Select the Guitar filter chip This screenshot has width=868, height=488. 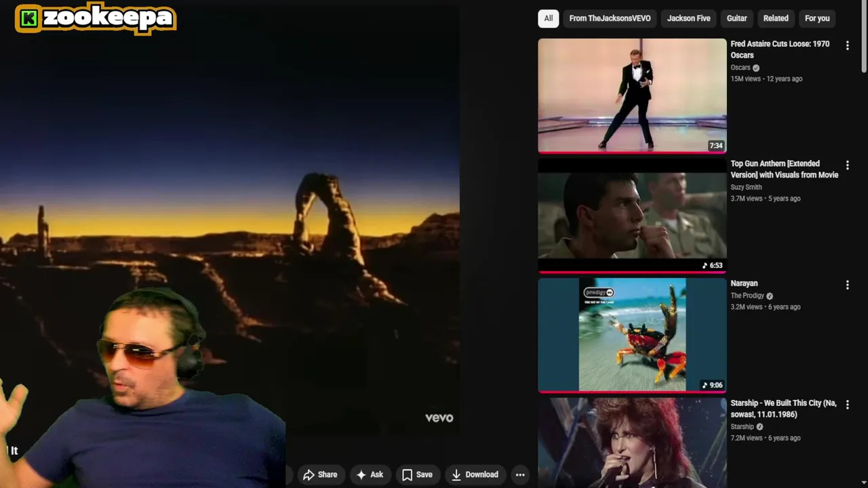(x=736, y=18)
